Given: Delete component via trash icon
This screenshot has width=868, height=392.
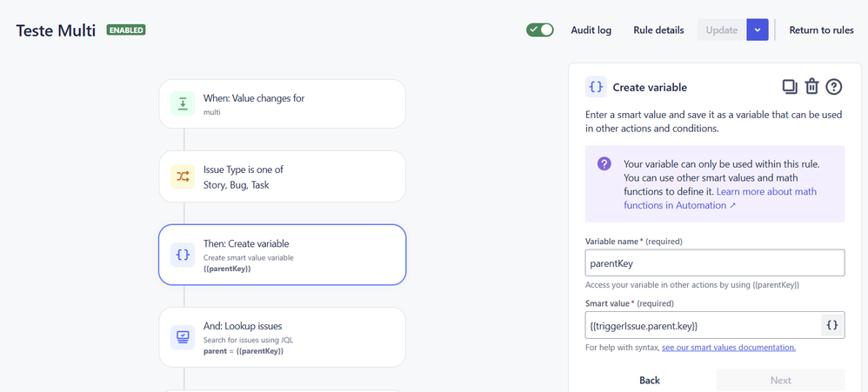Looking at the screenshot, I should pos(811,87).
